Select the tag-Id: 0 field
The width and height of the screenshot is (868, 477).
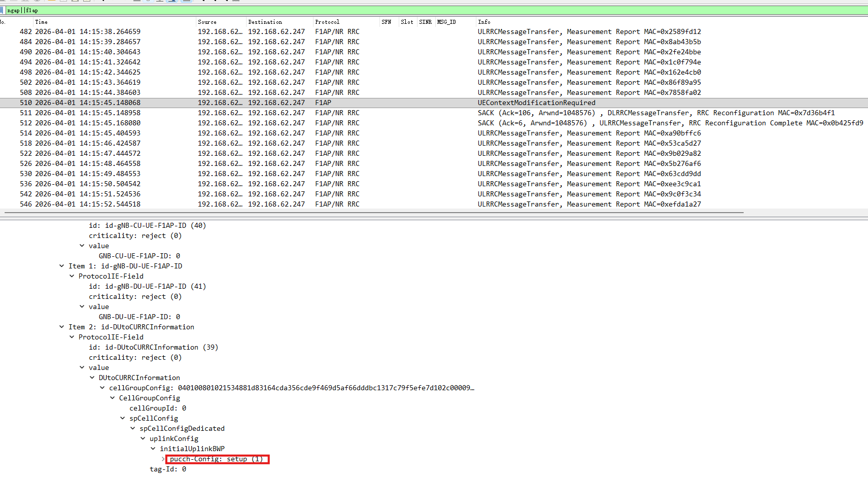(x=168, y=469)
